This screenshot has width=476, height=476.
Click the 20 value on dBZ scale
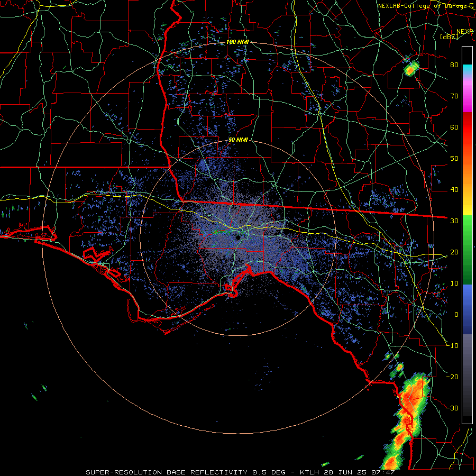pos(454,252)
